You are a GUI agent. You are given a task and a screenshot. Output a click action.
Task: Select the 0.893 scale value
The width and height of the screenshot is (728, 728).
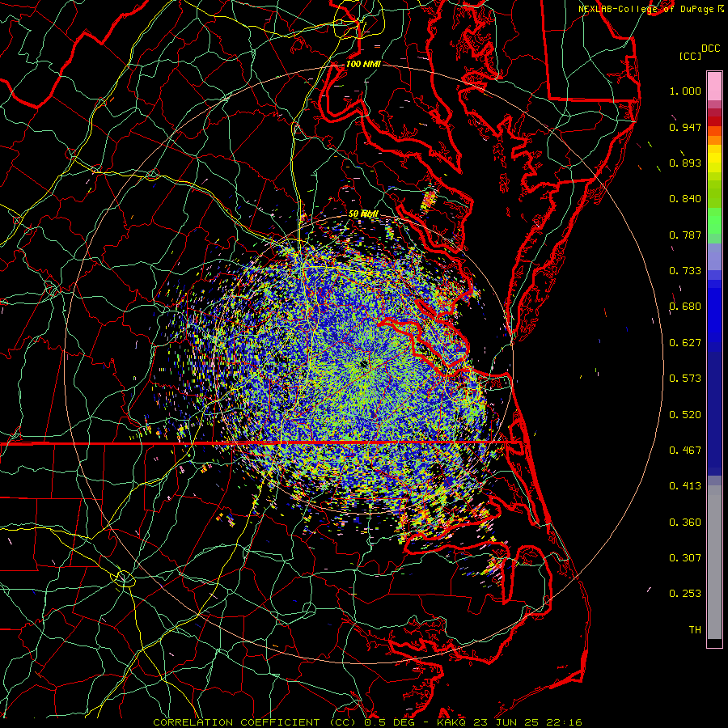pyautogui.click(x=685, y=163)
